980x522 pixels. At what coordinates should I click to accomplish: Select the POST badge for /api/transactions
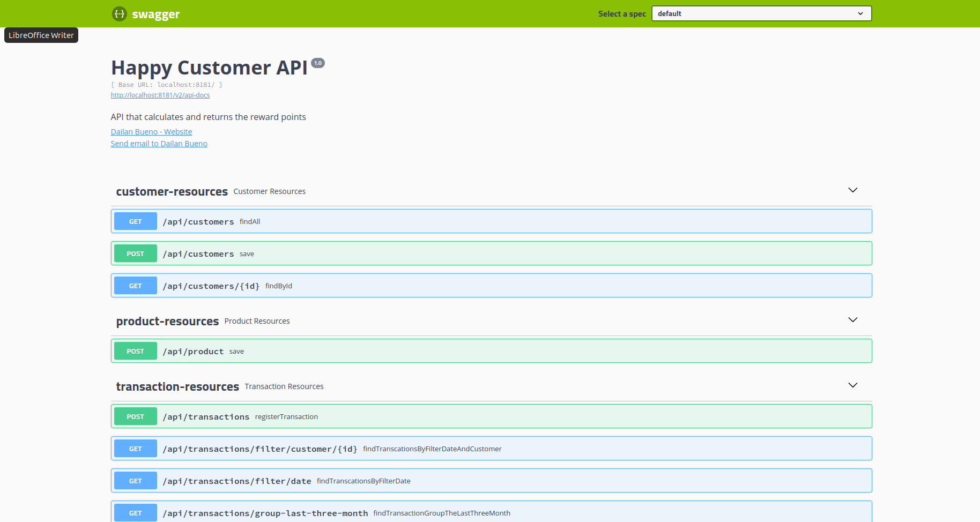click(x=135, y=416)
